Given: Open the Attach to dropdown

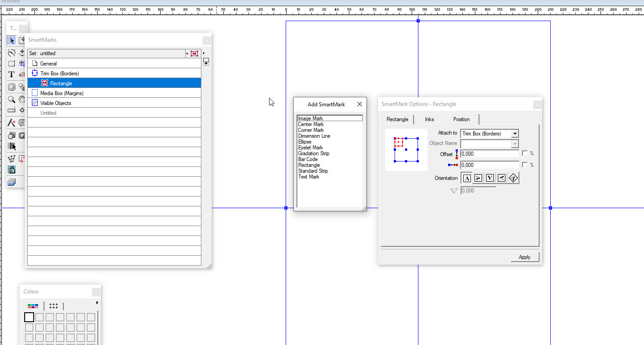Looking at the screenshot, I should (515, 134).
